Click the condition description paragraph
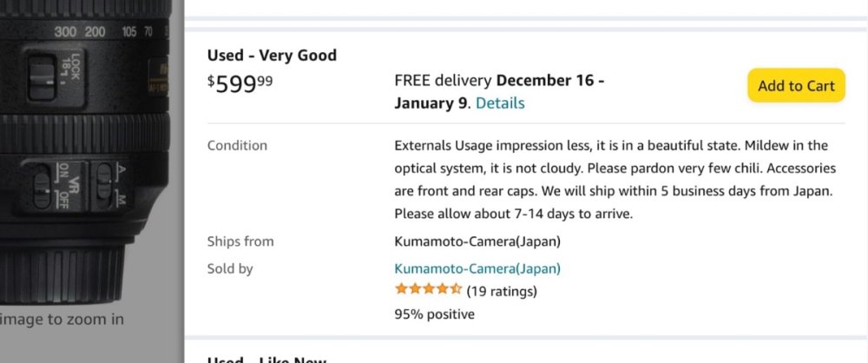The height and width of the screenshot is (363, 868). coord(615,179)
